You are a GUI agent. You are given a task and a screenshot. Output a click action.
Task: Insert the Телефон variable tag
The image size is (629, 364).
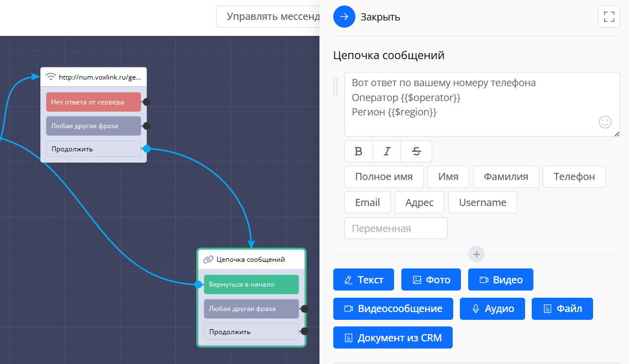click(574, 177)
